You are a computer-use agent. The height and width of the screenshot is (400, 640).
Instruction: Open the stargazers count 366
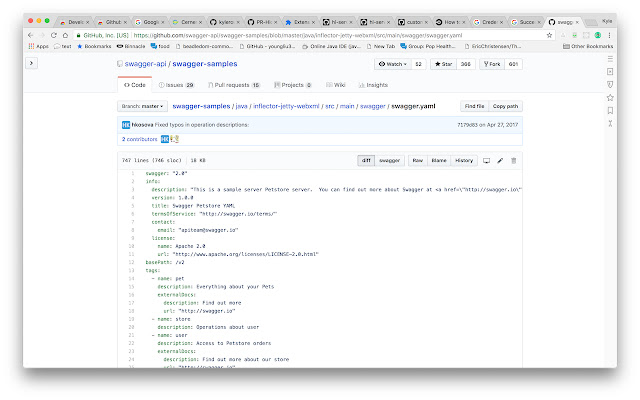coord(465,64)
